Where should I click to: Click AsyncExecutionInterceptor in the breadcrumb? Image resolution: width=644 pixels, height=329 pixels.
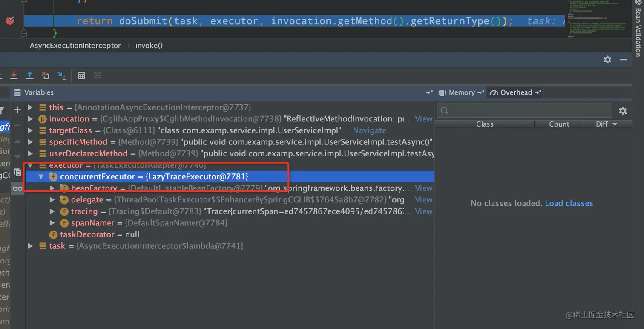coord(75,45)
